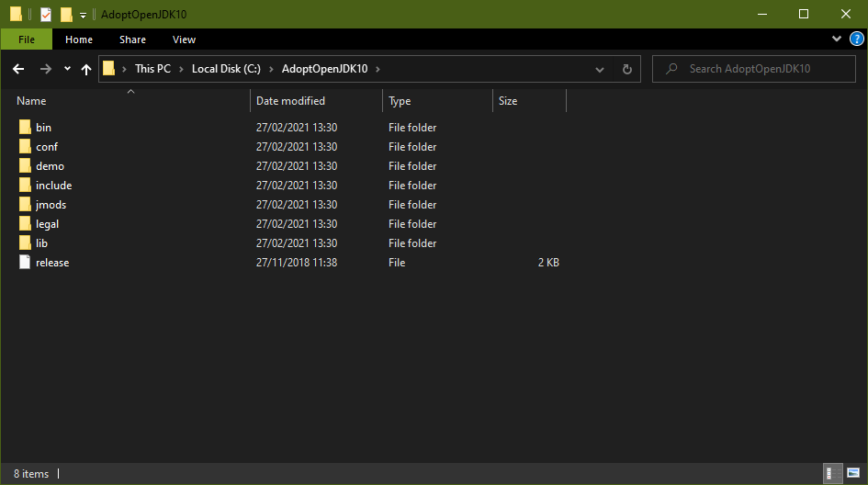868x485 pixels.
Task: Select the include folder icon
Action: point(25,185)
